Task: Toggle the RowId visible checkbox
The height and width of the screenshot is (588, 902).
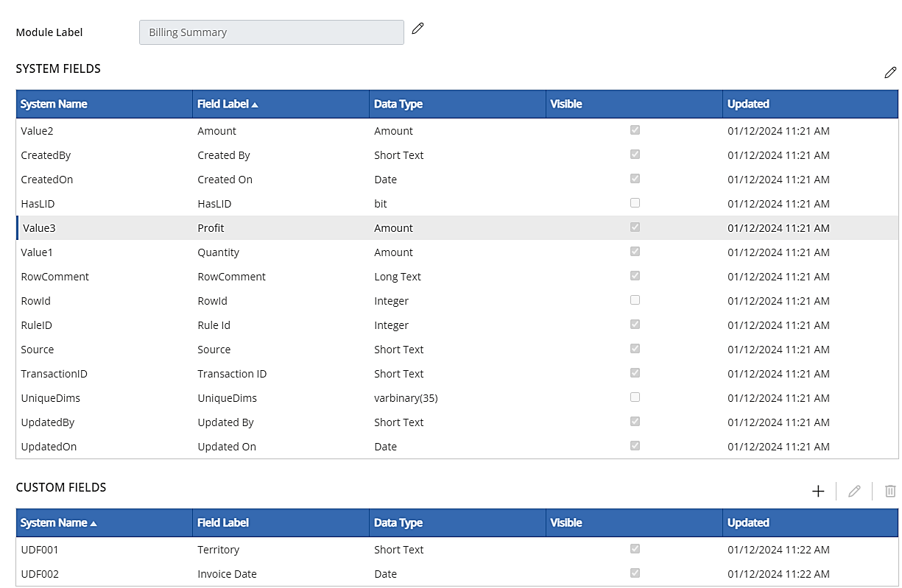Action: tap(635, 300)
